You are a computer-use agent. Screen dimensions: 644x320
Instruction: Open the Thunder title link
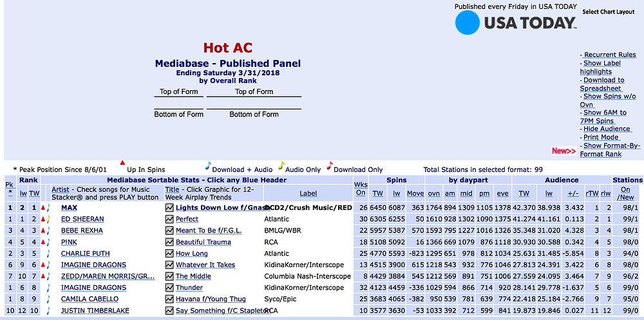[189, 288]
